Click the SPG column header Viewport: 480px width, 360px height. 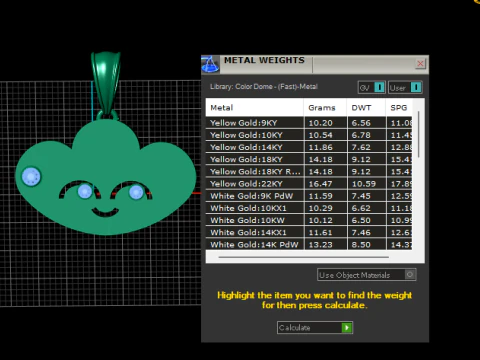click(399, 108)
